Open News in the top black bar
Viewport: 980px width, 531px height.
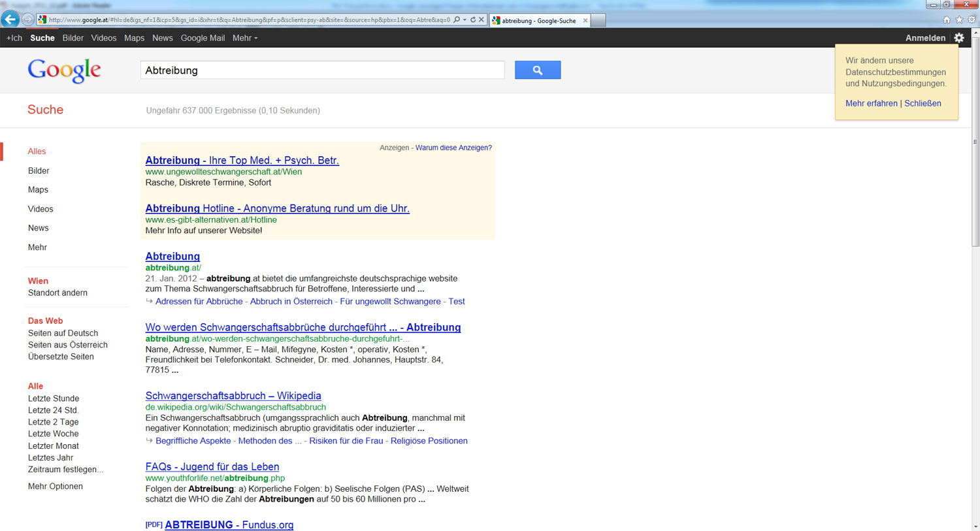(163, 38)
